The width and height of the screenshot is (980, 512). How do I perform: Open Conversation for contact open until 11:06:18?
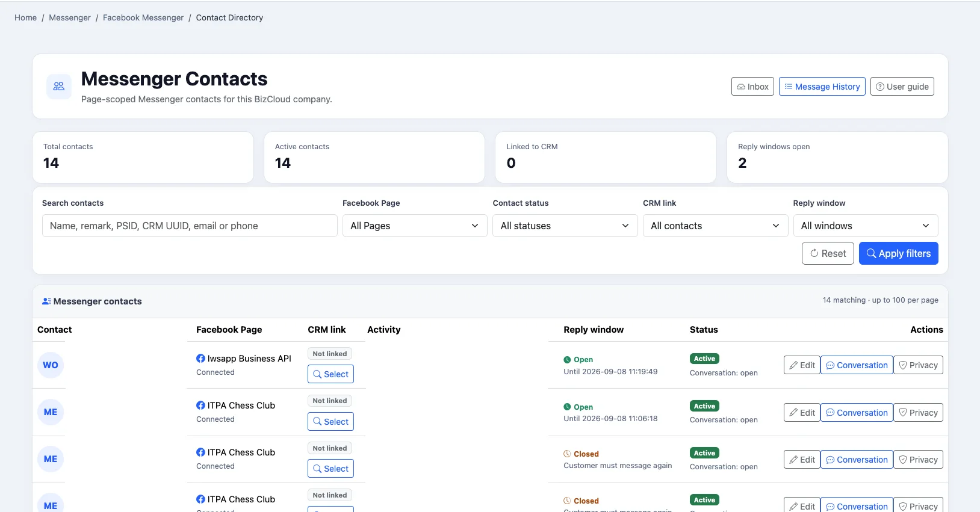(x=857, y=413)
